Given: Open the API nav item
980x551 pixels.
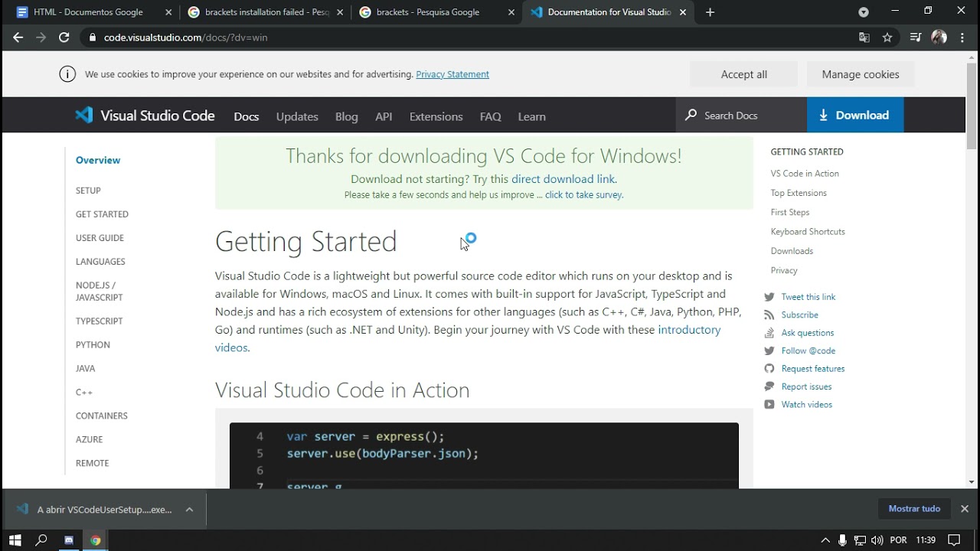Looking at the screenshot, I should tap(384, 116).
